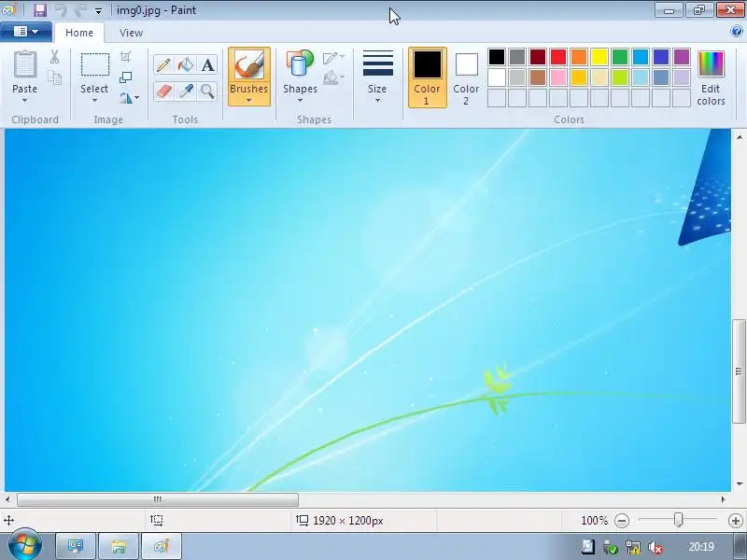
Task: Click the Undo arrow in title bar
Action: 61,10
